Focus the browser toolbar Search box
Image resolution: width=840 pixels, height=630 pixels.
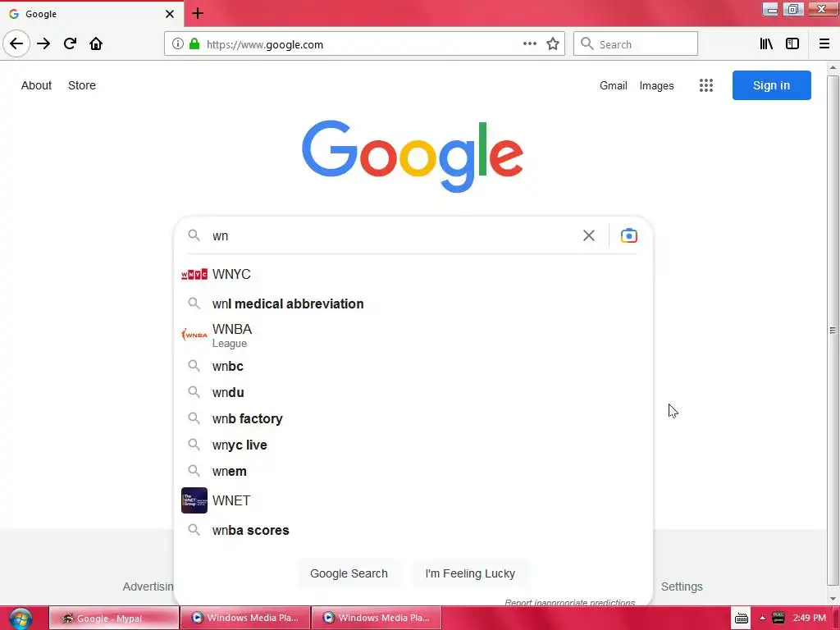(636, 44)
